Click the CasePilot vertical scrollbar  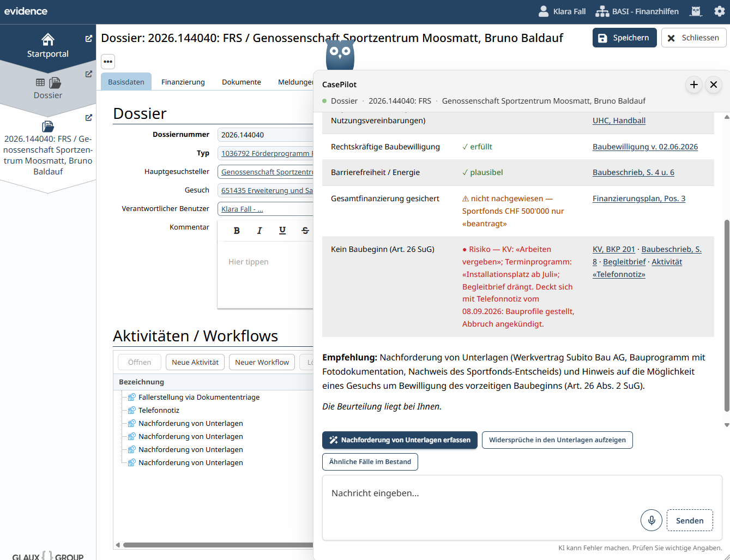pyautogui.click(x=726, y=316)
